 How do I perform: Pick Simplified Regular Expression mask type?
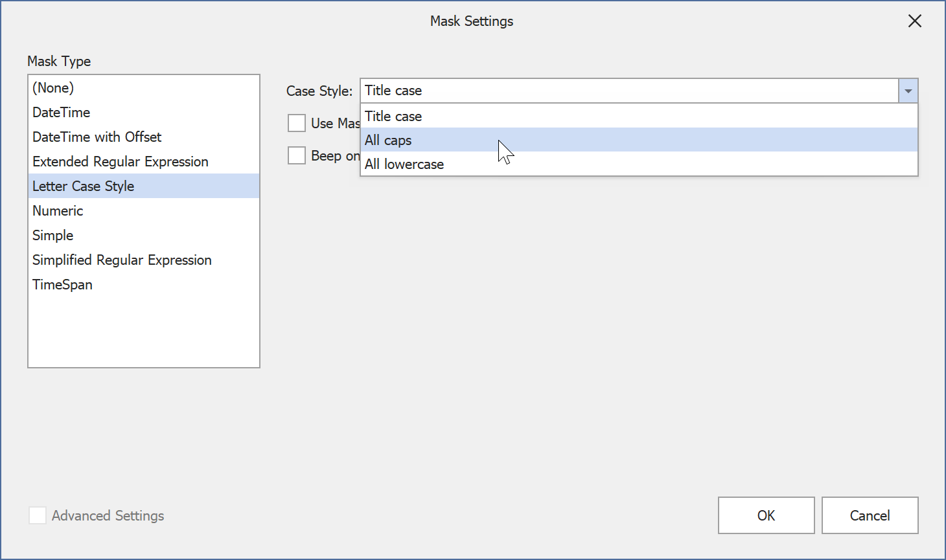122,260
